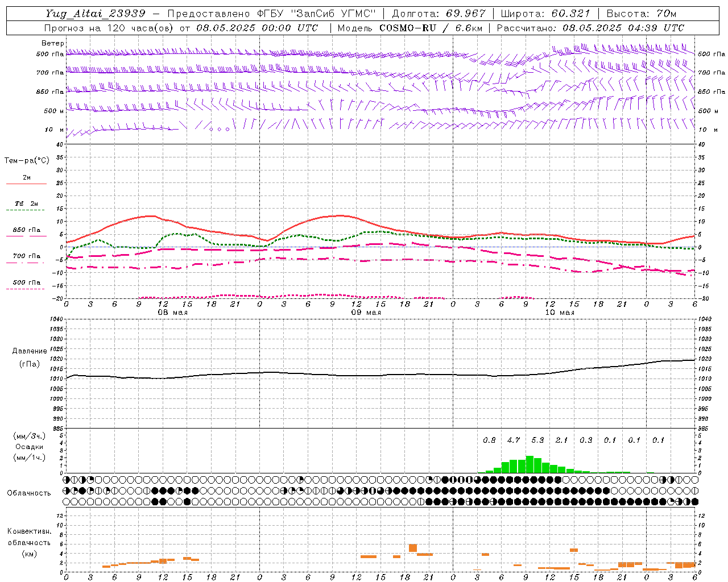Select the Высота: 70м field
Viewport: 728px width, 582px height.
pyautogui.click(x=642, y=14)
